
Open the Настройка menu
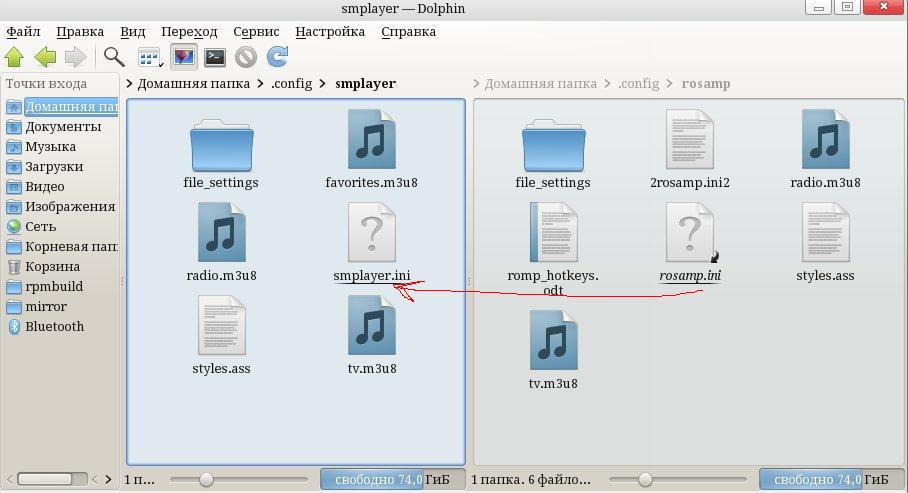coord(330,31)
